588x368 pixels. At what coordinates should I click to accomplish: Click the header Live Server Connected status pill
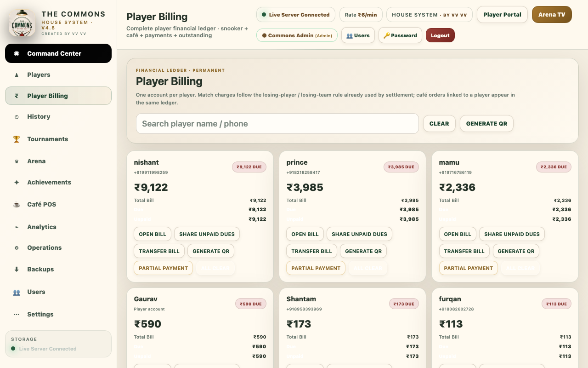click(296, 15)
